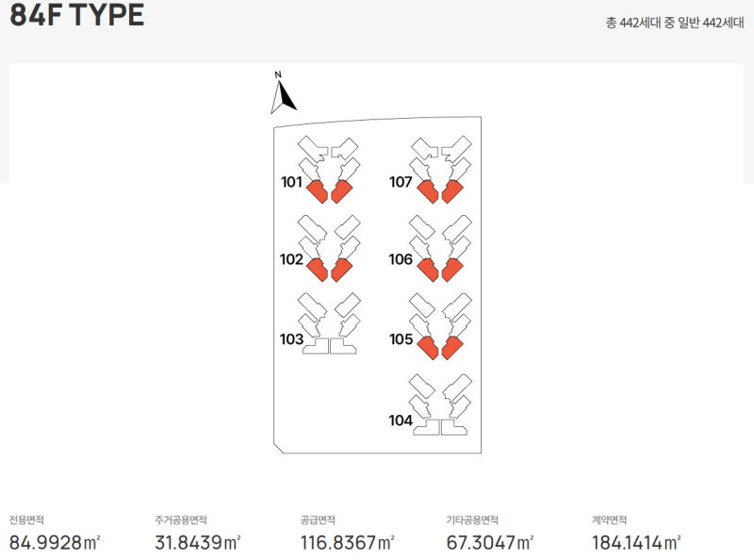754x560 pixels.
Task: Click building 102 label
Action: 291,259
